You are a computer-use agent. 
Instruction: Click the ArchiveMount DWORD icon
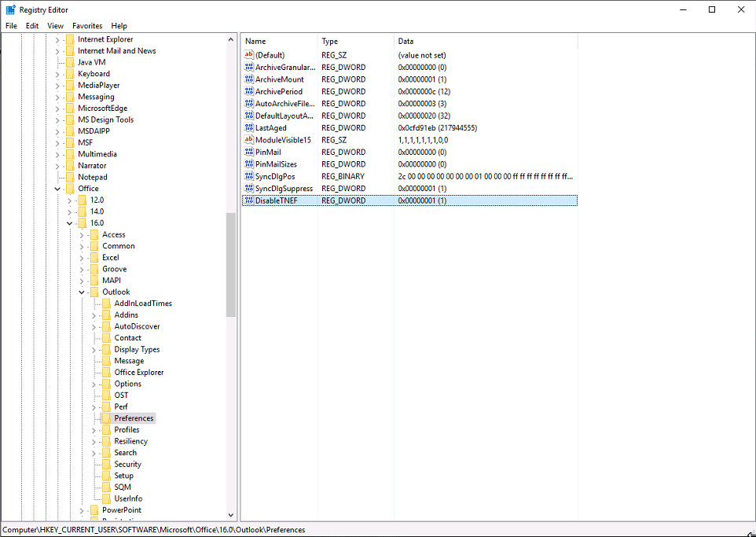(249, 79)
